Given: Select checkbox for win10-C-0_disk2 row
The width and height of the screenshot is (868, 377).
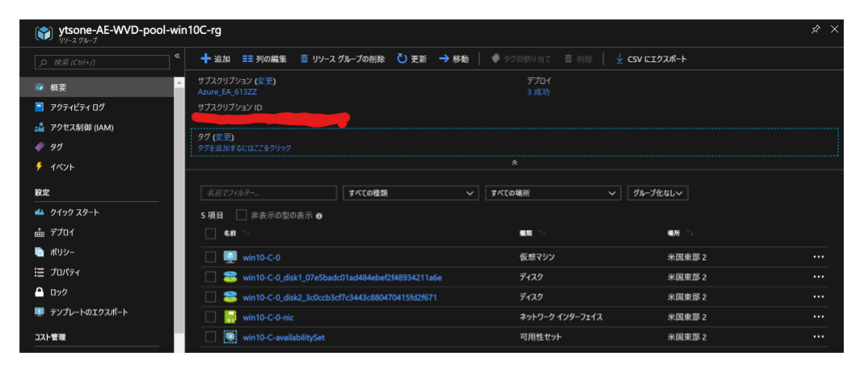Looking at the screenshot, I should coord(210,297).
